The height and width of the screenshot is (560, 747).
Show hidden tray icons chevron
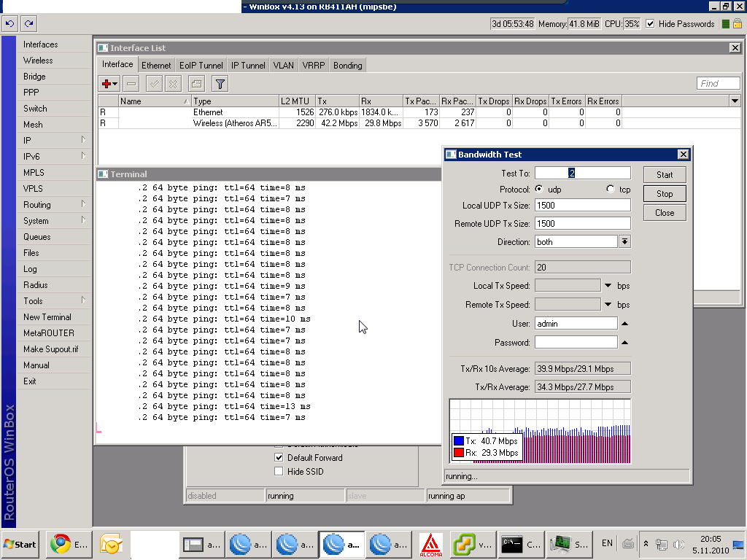[x=646, y=544]
